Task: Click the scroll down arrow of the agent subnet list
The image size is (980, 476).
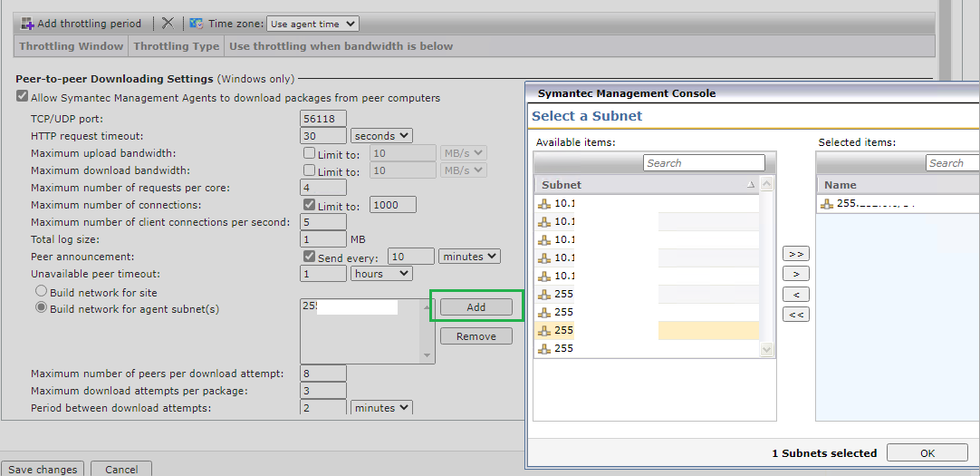Action: point(428,356)
